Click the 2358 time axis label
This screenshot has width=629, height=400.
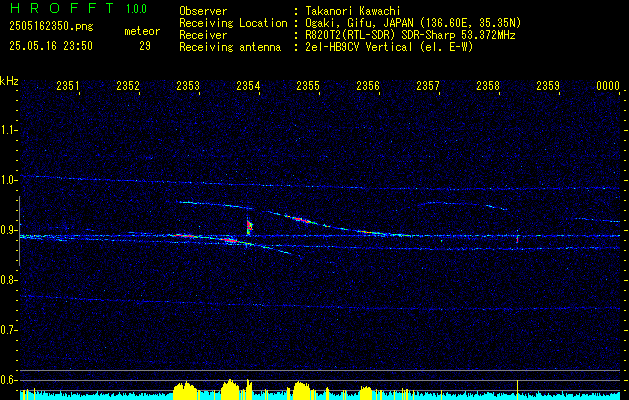(x=488, y=86)
